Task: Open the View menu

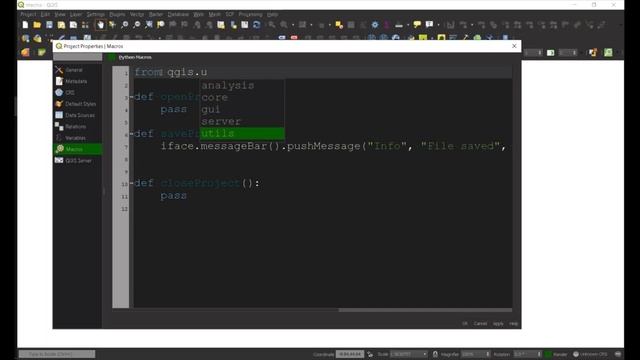Action: 60,14
